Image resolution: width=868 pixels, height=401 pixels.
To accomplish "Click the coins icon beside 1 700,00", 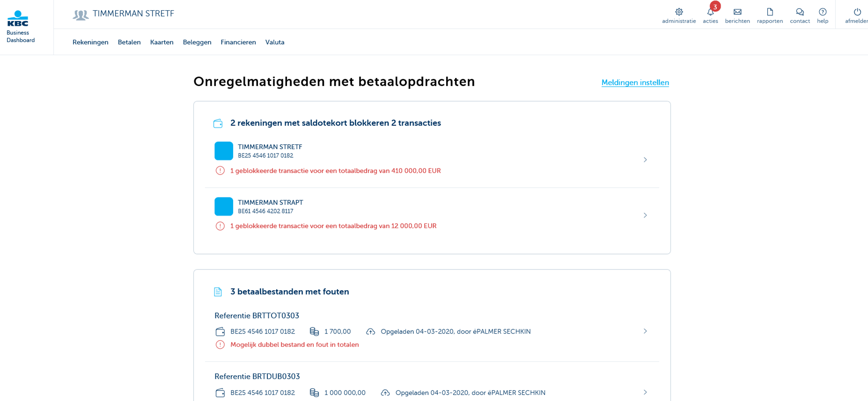I will click(x=314, y=332).
